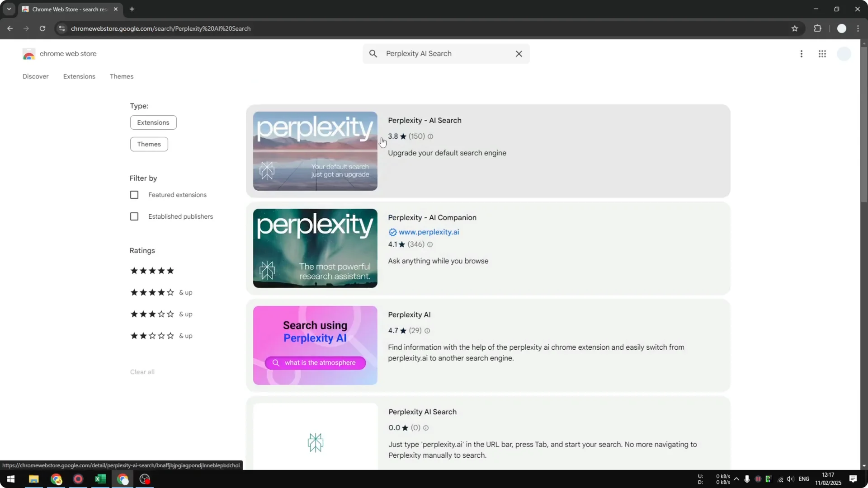Launch OBS Studio from the taskbar

pos(144,479)
